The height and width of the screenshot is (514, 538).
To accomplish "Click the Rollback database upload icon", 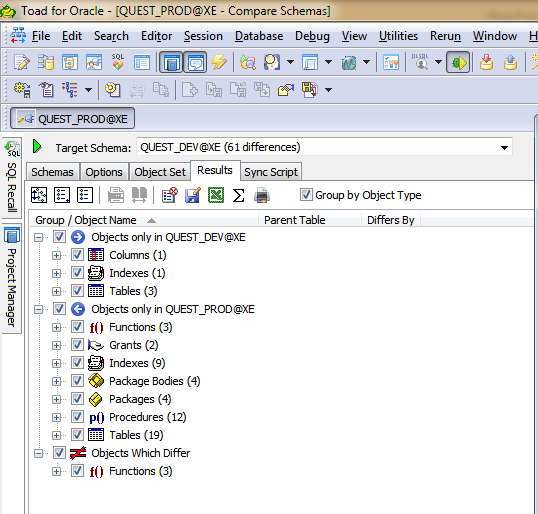I will pos(511,62).
